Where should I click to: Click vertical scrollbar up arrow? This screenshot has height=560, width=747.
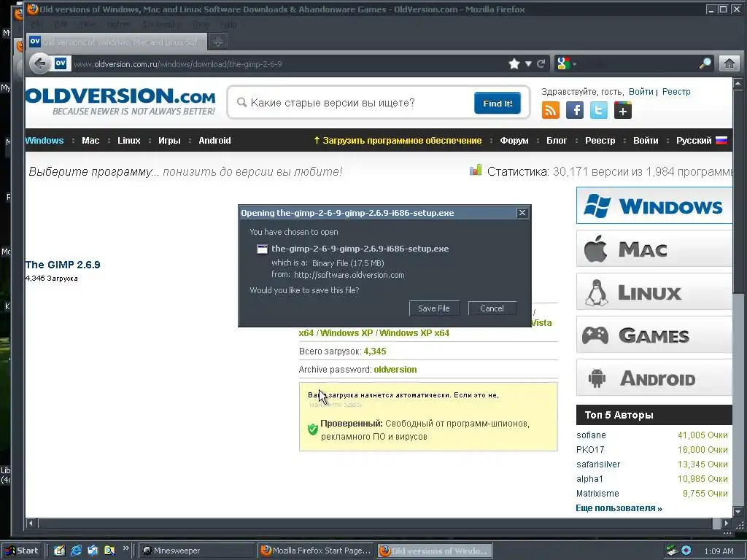click(738, 84)
